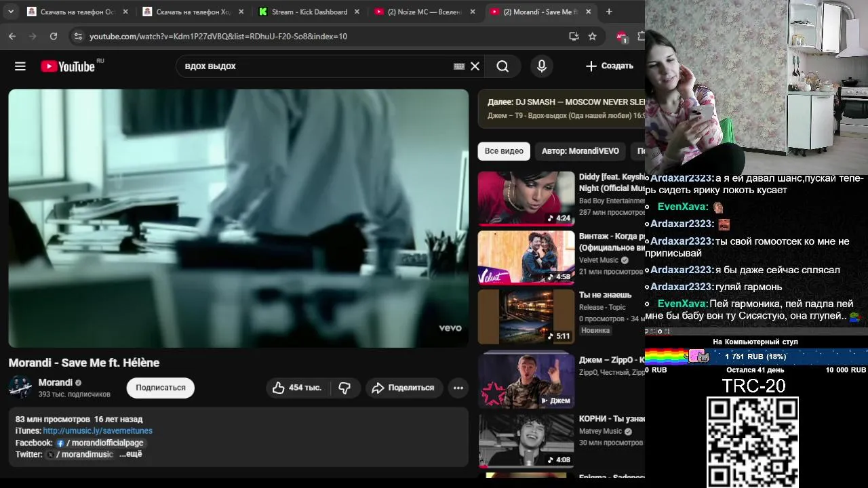
Task: Clear the search text with the X
Action: pyautogui.click(x=475, y=66)
